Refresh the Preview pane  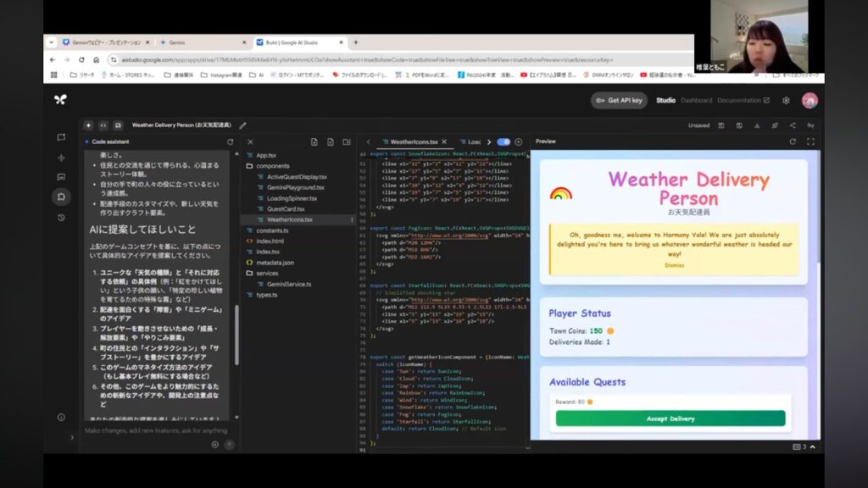click(793, 141)
